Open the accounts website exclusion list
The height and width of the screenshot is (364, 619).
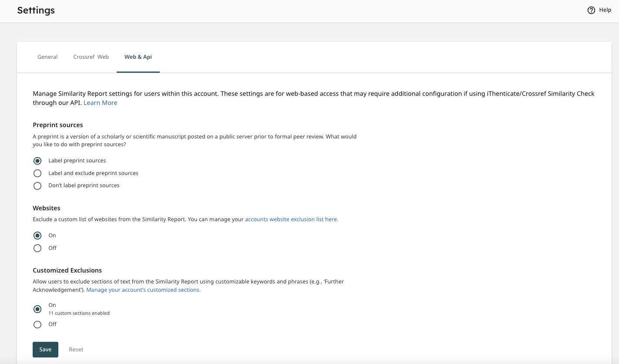coord(291,219)
